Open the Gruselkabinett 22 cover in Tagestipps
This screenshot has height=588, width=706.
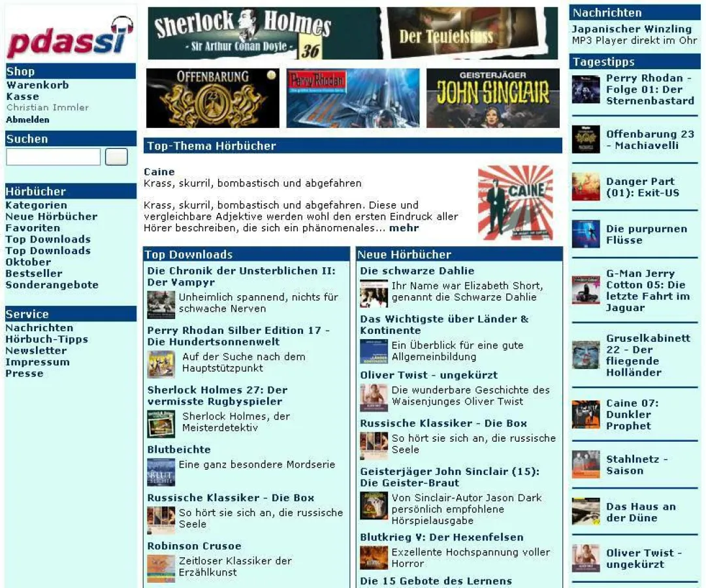tap(586, 353)
